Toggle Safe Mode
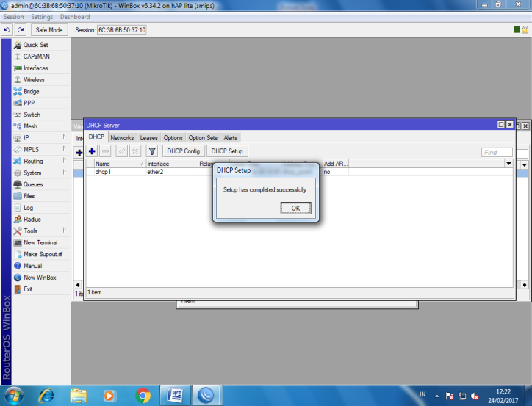The image size is (532, 406). pos(49,30)
